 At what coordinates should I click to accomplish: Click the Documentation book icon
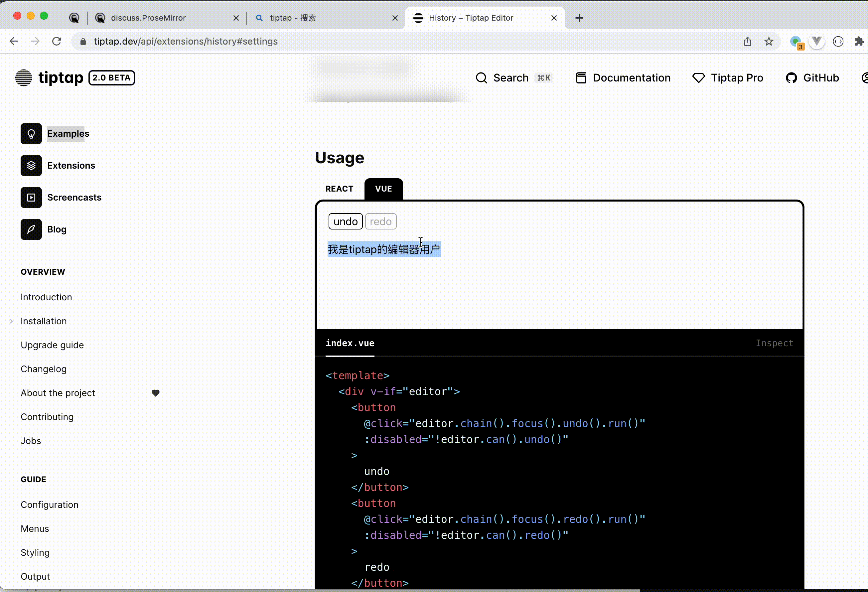pos(581,78)
